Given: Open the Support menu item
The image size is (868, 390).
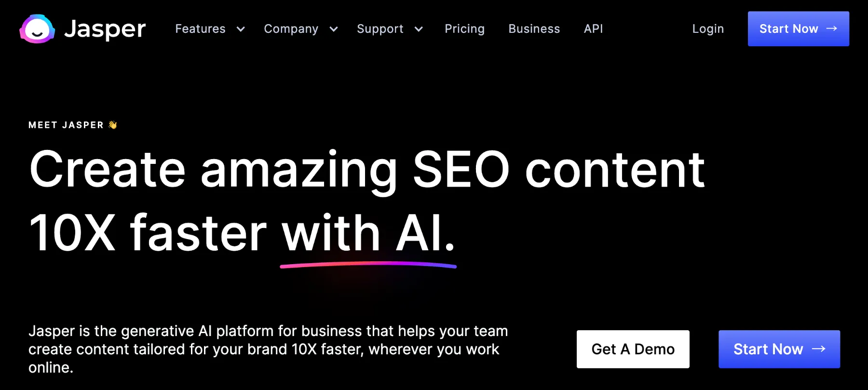Looking at the screenshot, I should pyautogui.click(x=380, y=29).
